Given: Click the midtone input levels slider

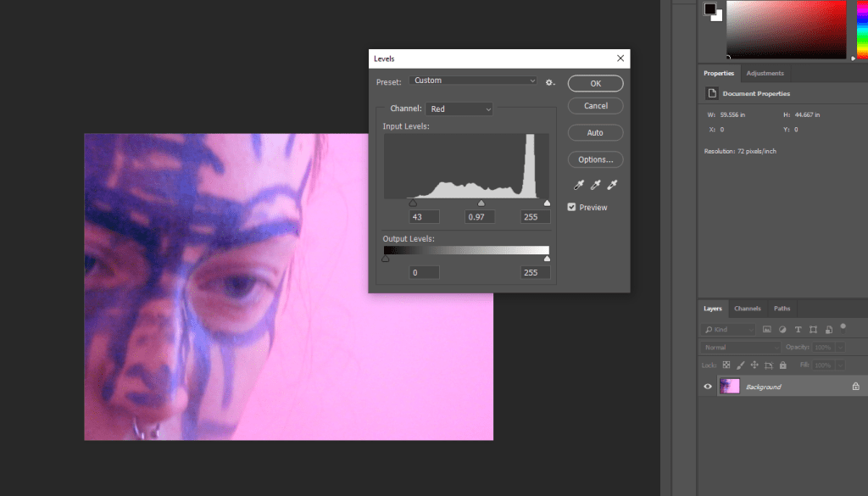Looking at the screenshot, I should click(x=481, y=203).
